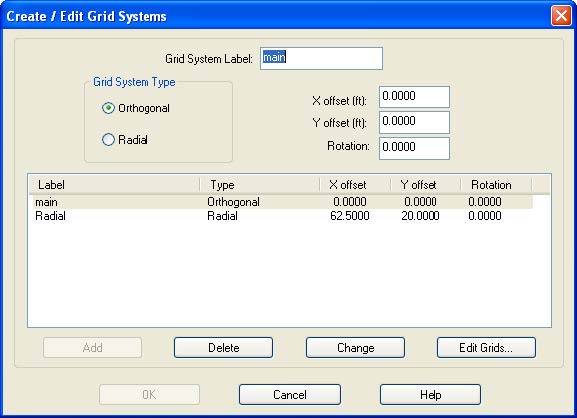Click the Change button

[355, 348]
